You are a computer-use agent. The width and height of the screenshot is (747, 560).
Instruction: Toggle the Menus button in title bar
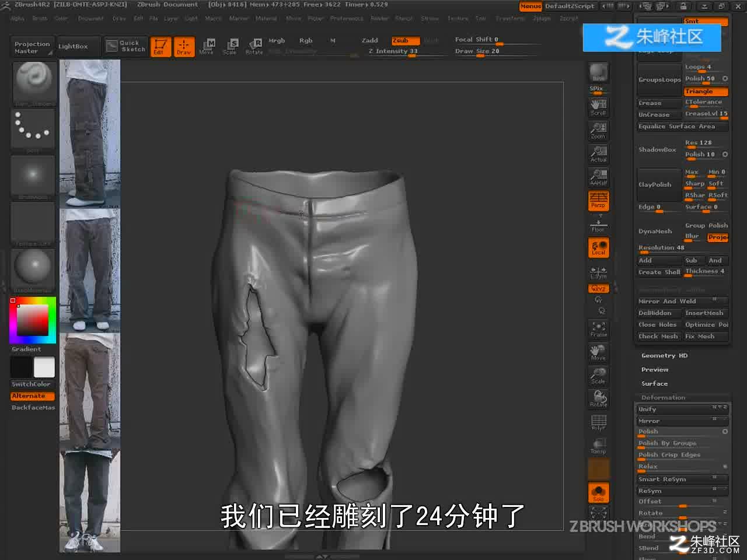point(530,6)
